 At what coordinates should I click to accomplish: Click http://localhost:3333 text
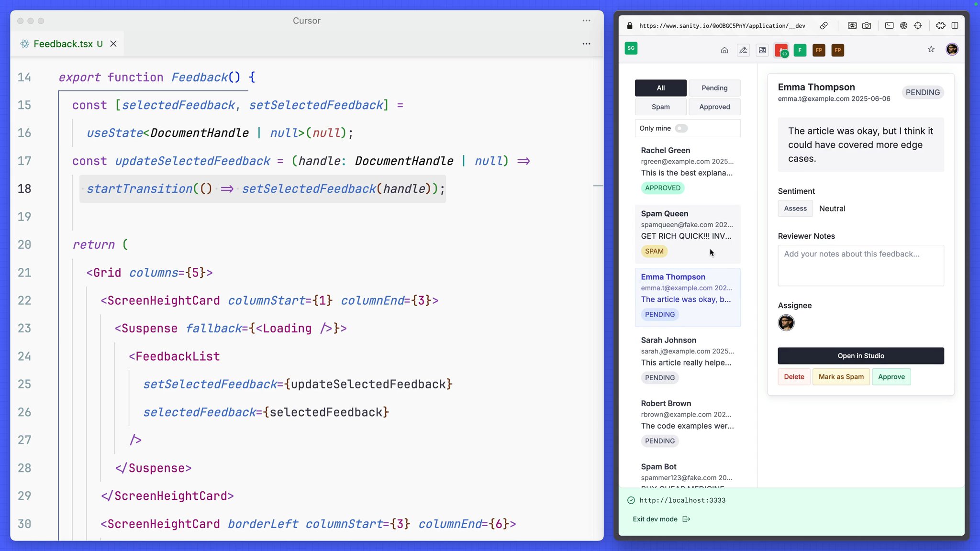click(x=682, y=500)
